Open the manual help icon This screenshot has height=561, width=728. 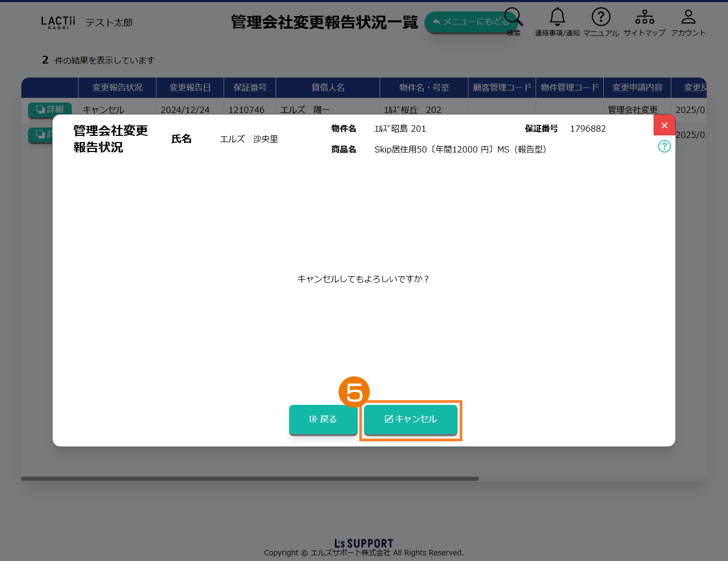tap(601, 18)
